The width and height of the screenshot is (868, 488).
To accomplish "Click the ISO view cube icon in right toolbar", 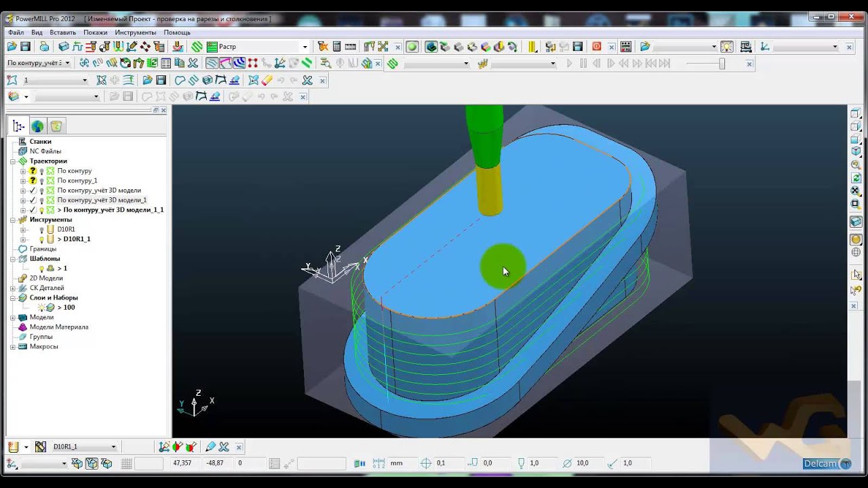I will coord(856,152).
